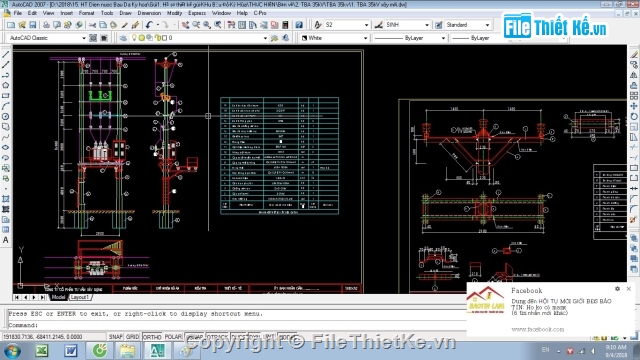
Task: Open Match Properties brush tool
Action: (x=125, y=25)
